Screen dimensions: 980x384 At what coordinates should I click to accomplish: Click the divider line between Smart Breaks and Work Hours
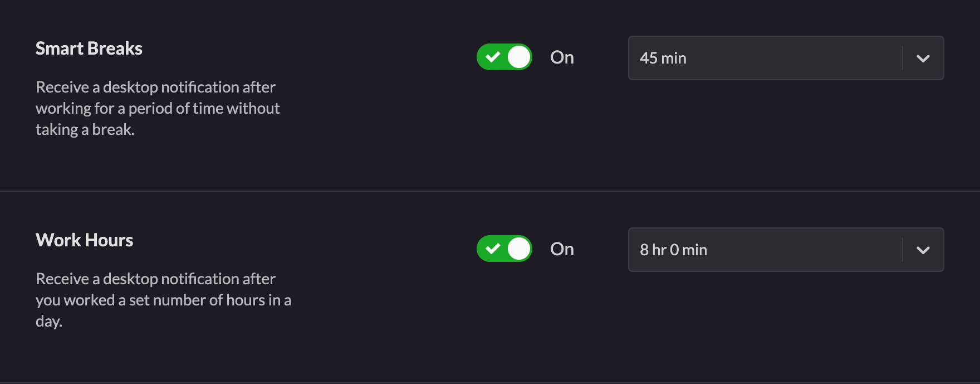click(490, 191)
